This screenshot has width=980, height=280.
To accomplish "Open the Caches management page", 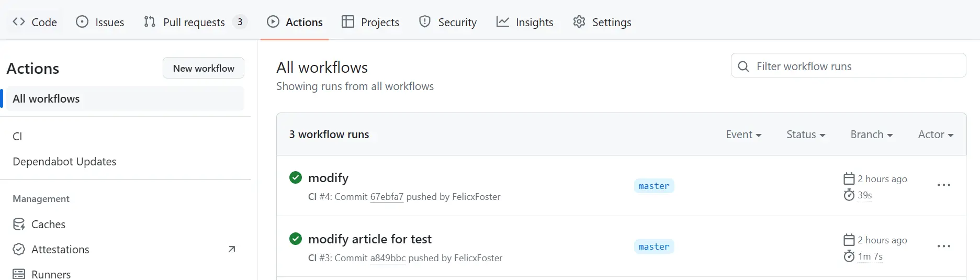I will click(48, 225).
